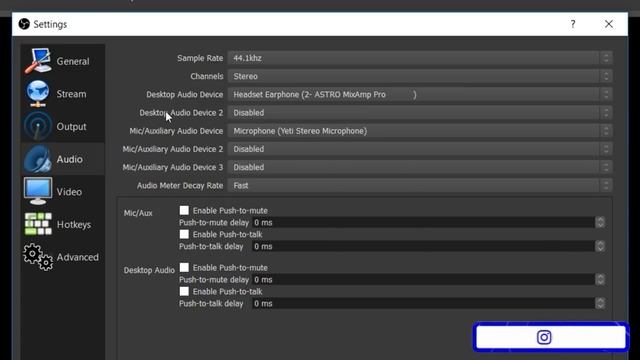
Task: Click the Mic/Auxiliary Audio Device label
Action: point(176,131)
